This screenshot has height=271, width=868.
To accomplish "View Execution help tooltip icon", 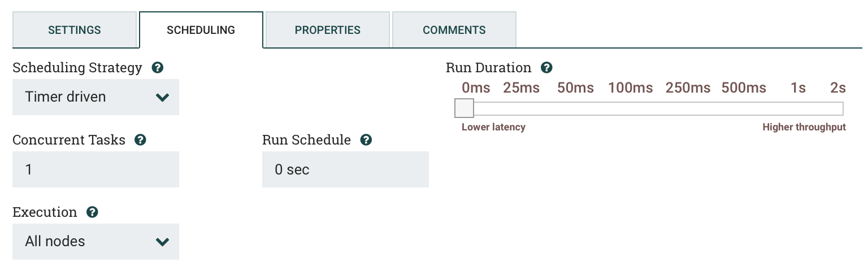I will 92,212.
